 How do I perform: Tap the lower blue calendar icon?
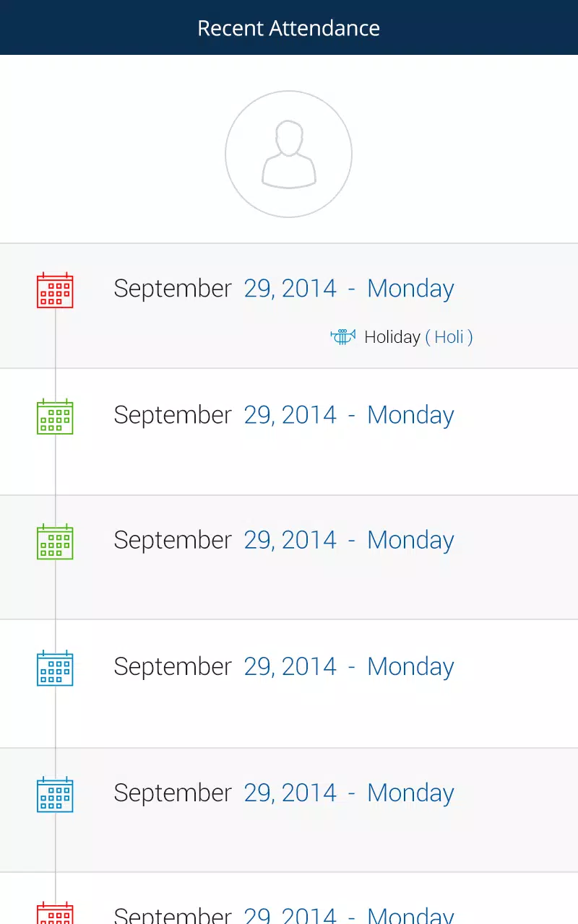click(x=55, y=794)
